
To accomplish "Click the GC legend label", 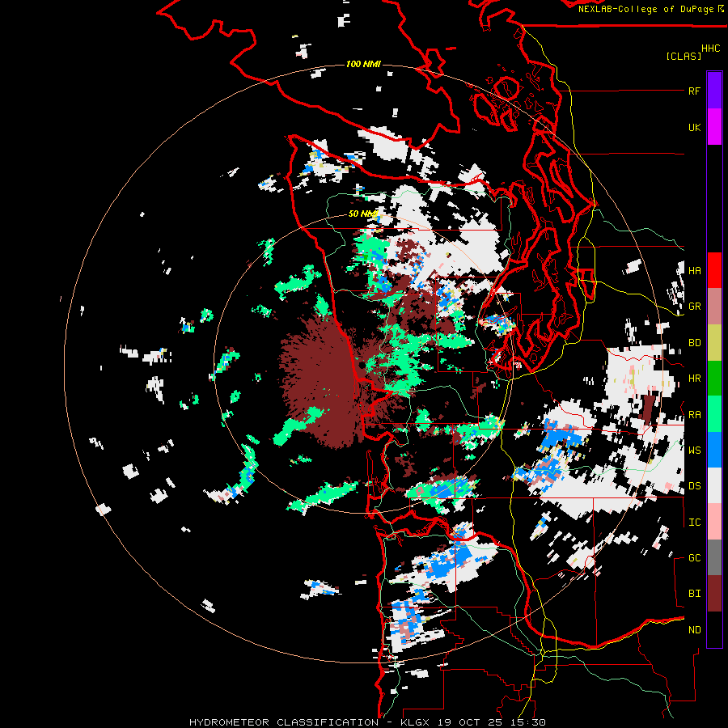I will click(694, 557).
